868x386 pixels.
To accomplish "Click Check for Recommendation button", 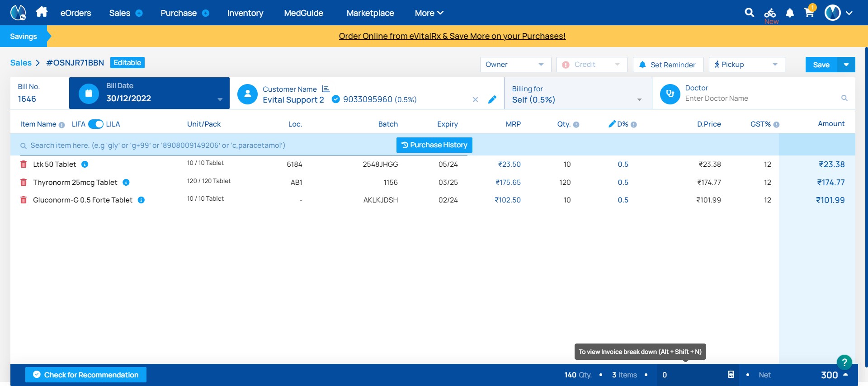I will [86, 375].
